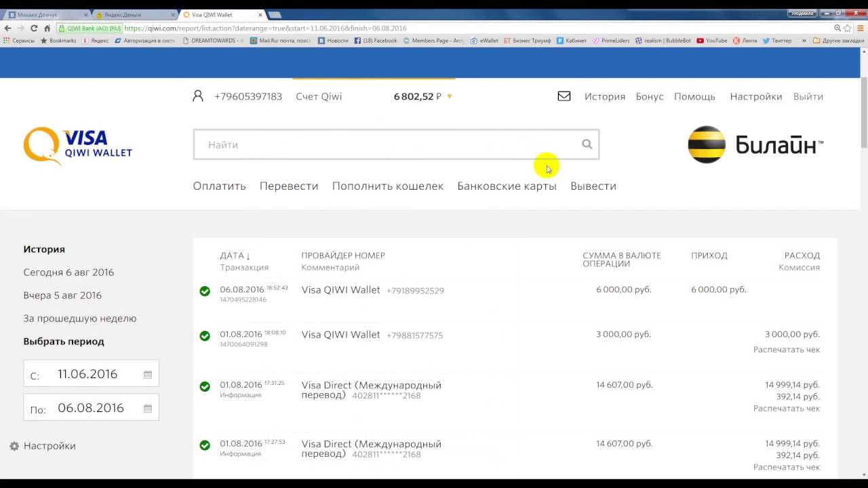Click the zoom magnifier icon in address bar
The width and height of the screenshot is (868, 488).
click(838, 28)
